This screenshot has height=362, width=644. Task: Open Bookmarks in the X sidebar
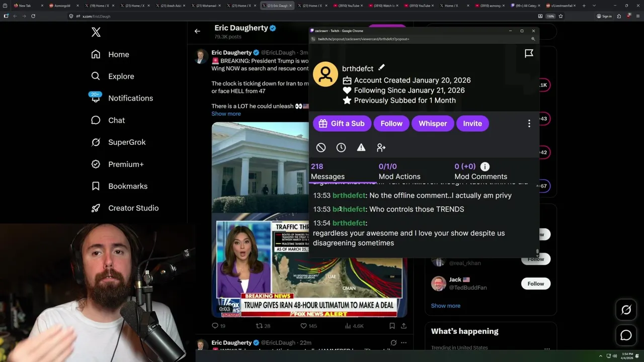(119, 186)
